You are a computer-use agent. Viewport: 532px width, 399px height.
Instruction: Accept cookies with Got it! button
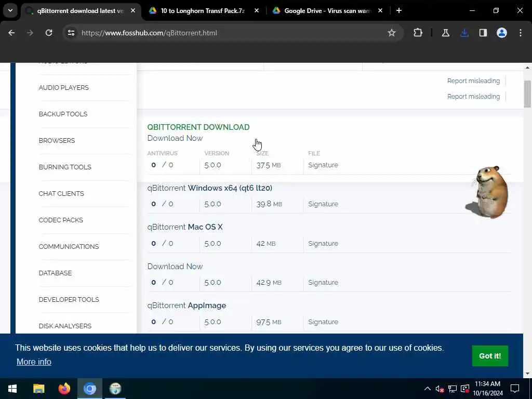[x=490, y=356]
